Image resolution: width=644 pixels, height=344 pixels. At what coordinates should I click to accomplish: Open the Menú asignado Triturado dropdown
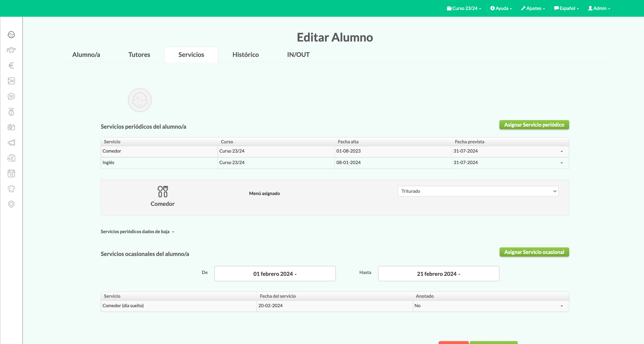pos(478,191)
